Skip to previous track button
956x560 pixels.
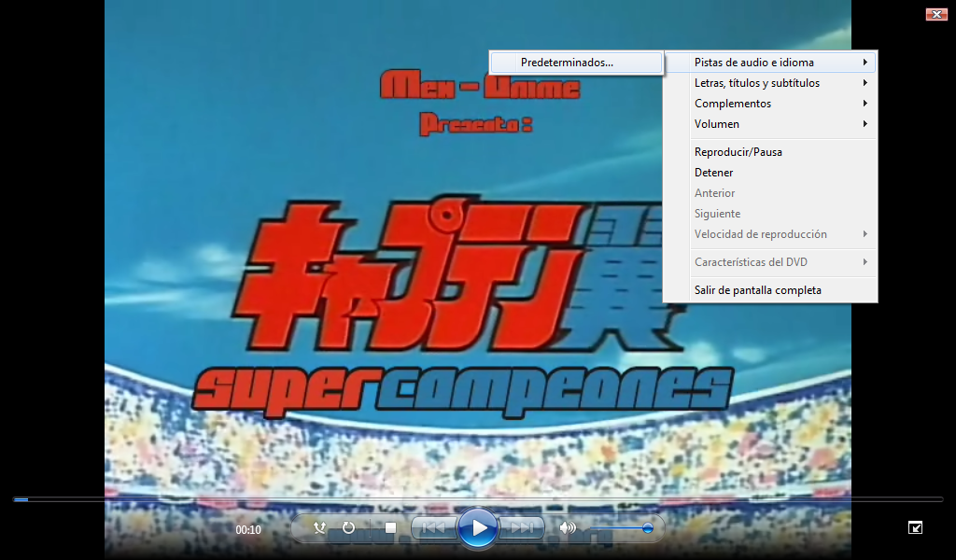434,527
